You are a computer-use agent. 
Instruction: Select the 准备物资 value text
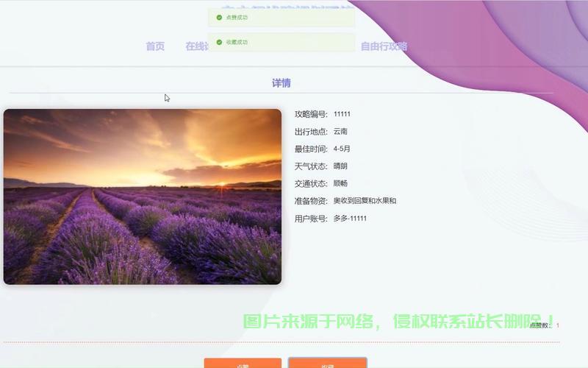[365, 201]
